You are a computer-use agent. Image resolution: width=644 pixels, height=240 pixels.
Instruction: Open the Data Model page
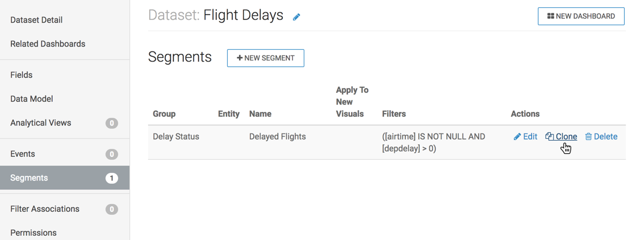click(x=32, y=99)
